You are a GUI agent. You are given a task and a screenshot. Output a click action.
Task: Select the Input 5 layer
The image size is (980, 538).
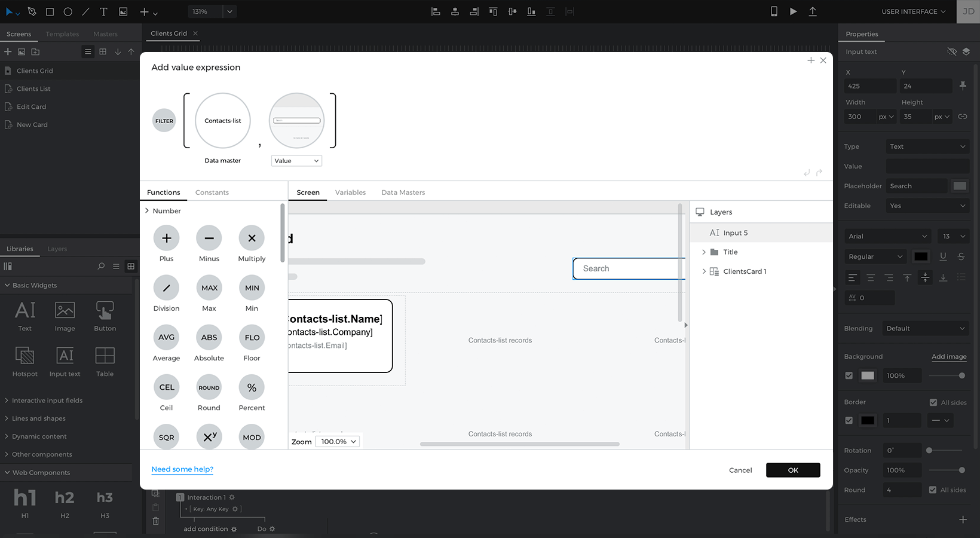click(735, 233)
